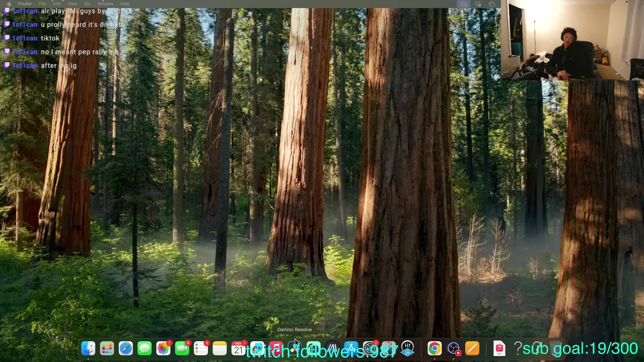Launch Safari from the dock
The width and height of the screenshot is (644, 362).
126,348
